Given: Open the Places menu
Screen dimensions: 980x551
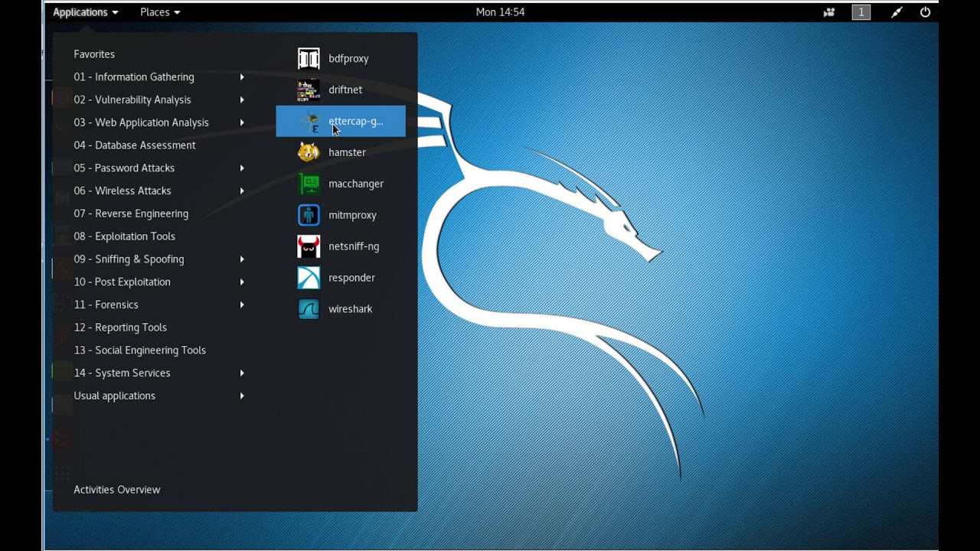Looking at the screenshot, I should (x=160, y=12).
